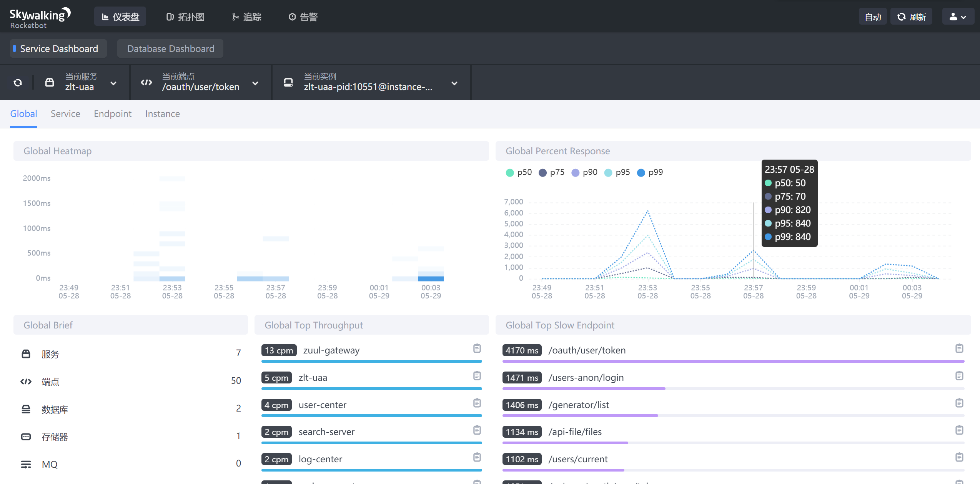Open the 拓扑图 topology menu
This screenshot has height=490, width=980.
click(185, 17)
